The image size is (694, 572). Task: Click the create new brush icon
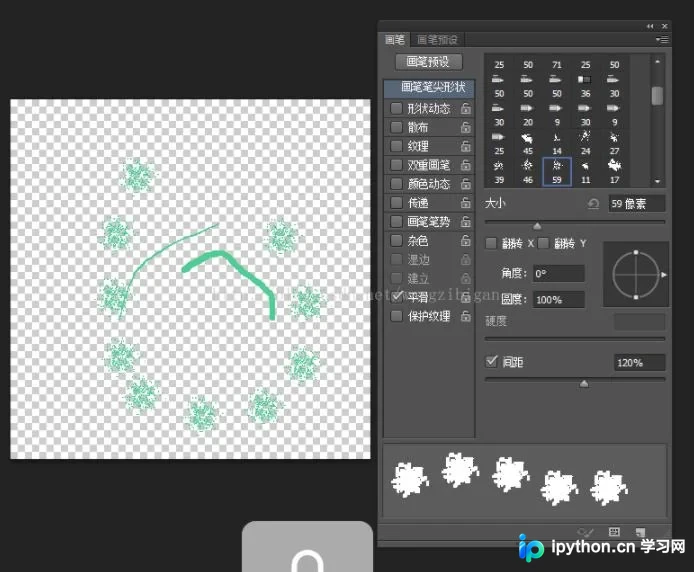coord(640,532)
